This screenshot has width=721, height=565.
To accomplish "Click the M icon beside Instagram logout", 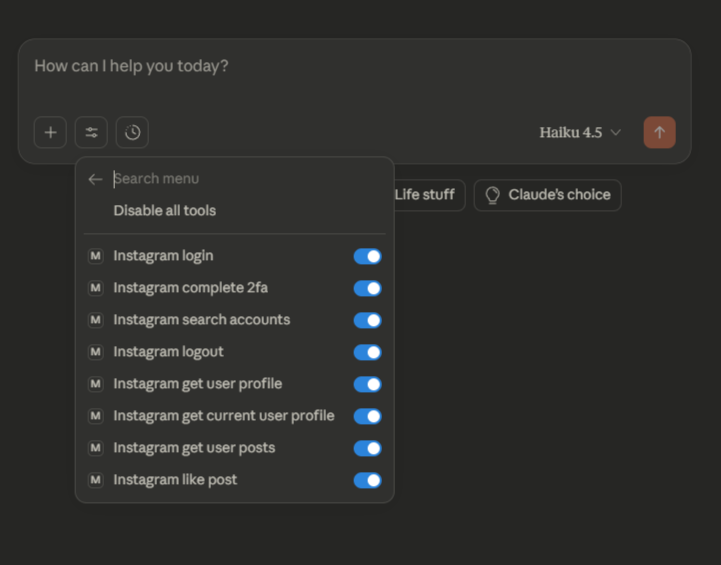I will 96,352.
